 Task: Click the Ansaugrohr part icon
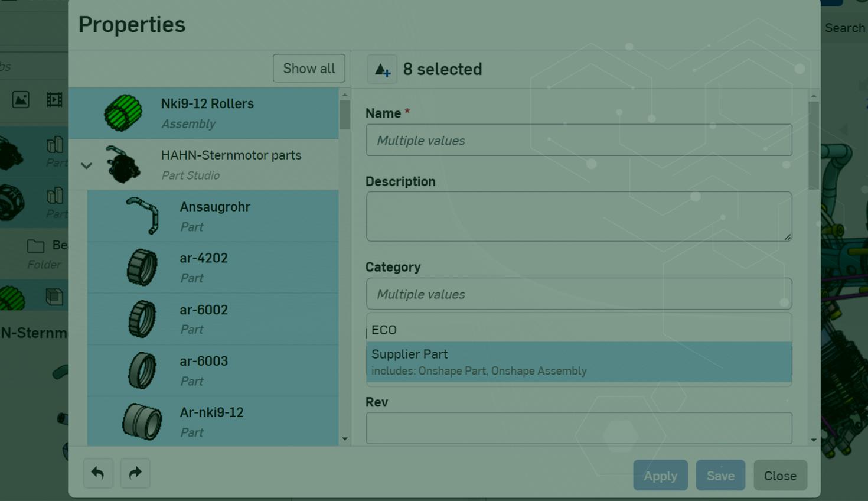point(142,216)
